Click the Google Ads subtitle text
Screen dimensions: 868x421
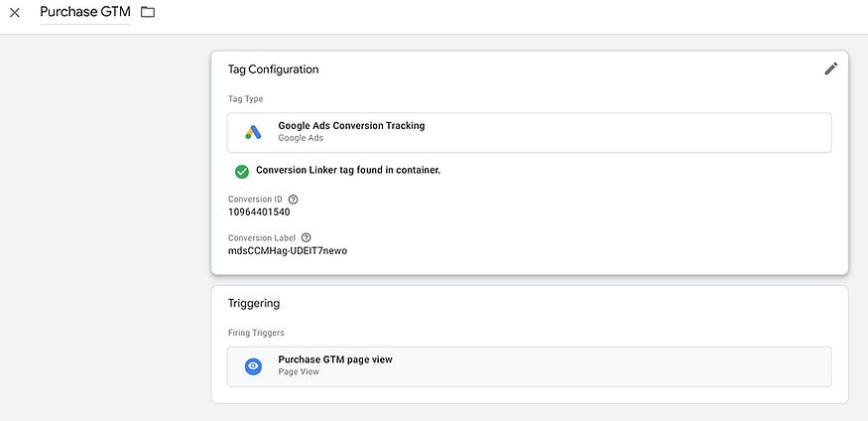click(301, 138)
